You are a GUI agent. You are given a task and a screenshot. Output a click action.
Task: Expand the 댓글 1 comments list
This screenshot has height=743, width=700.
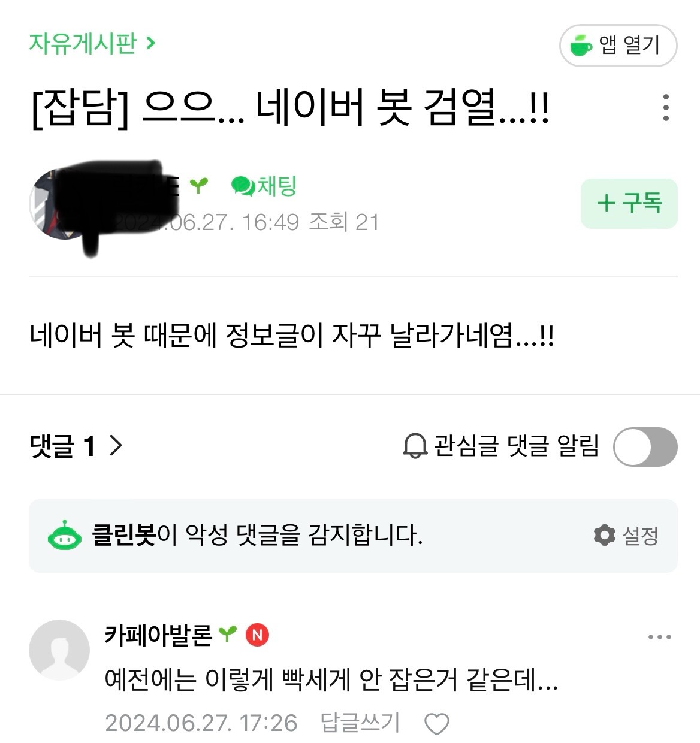pyautogui.click(x=76, y=446)
